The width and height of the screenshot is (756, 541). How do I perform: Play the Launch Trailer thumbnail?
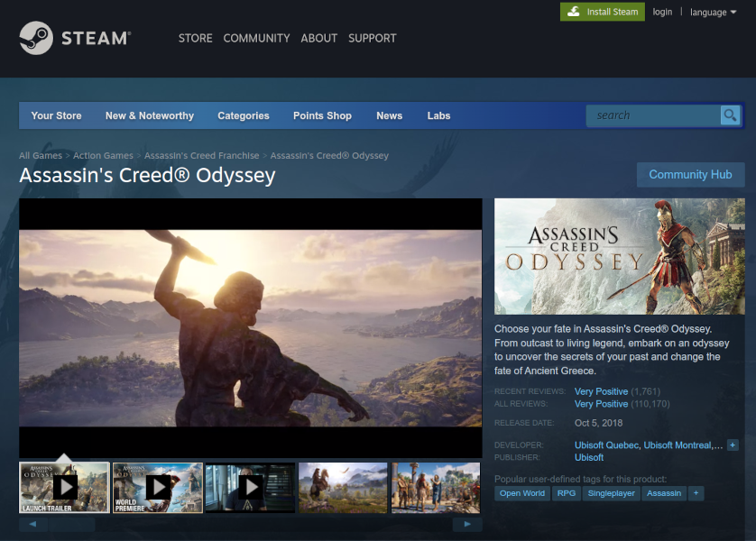pos(65,488)
